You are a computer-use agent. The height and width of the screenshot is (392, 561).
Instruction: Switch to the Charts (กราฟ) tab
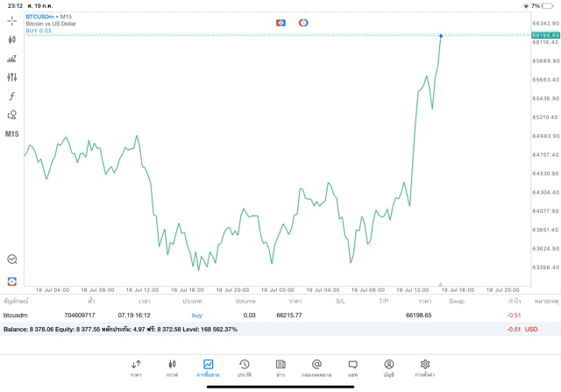(172, 367)
